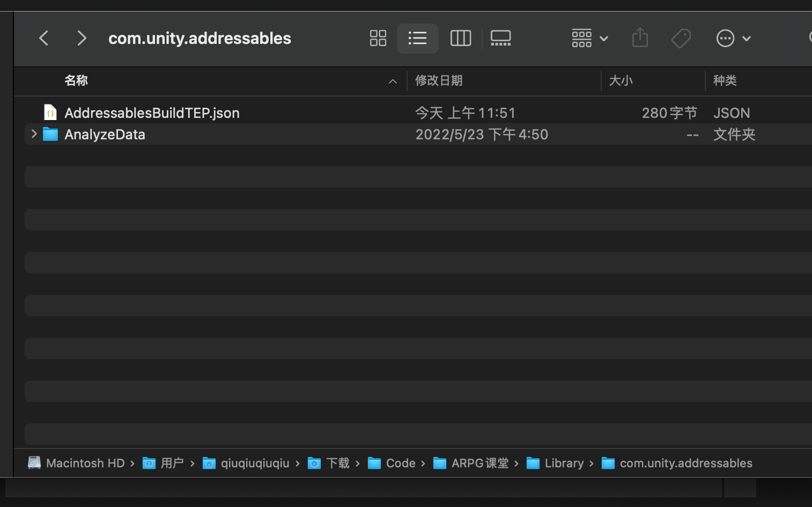Viewport: 812px width, 507px height.
Task: Expand the AnalyzeData folder disclosure arrow
Action: tap(34, 134)
